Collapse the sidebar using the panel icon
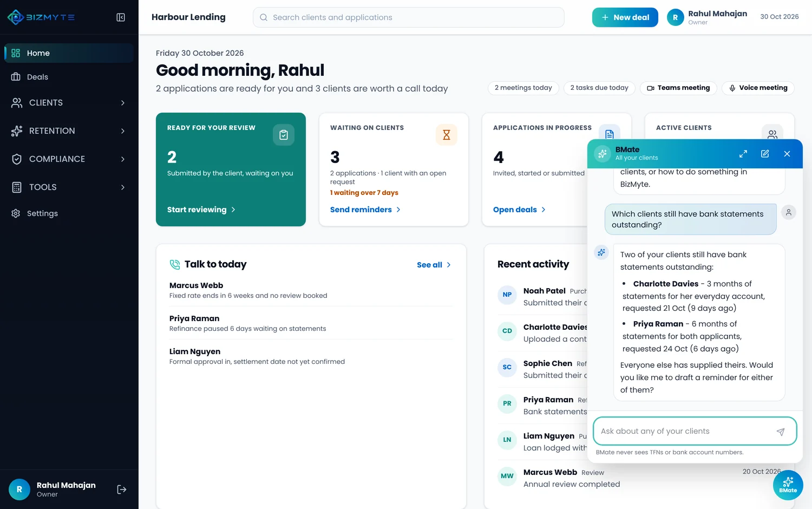The height and width of the screenshot is (509, 812). click(x=121, y=17)
